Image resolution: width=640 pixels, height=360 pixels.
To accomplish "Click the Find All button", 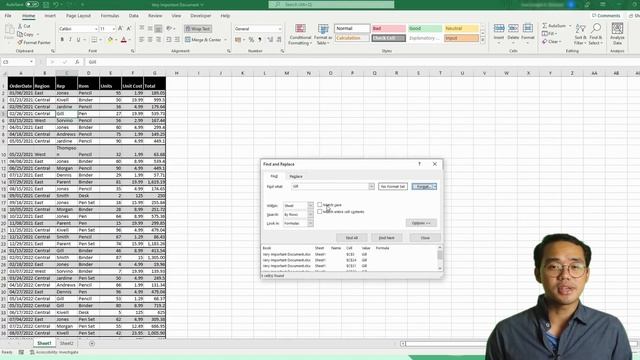I will pos(351,238).
